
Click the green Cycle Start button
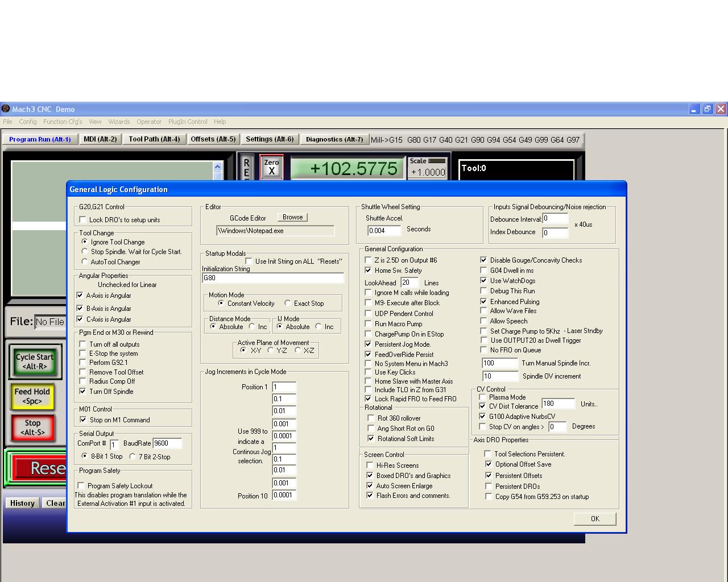click(35, 361)
